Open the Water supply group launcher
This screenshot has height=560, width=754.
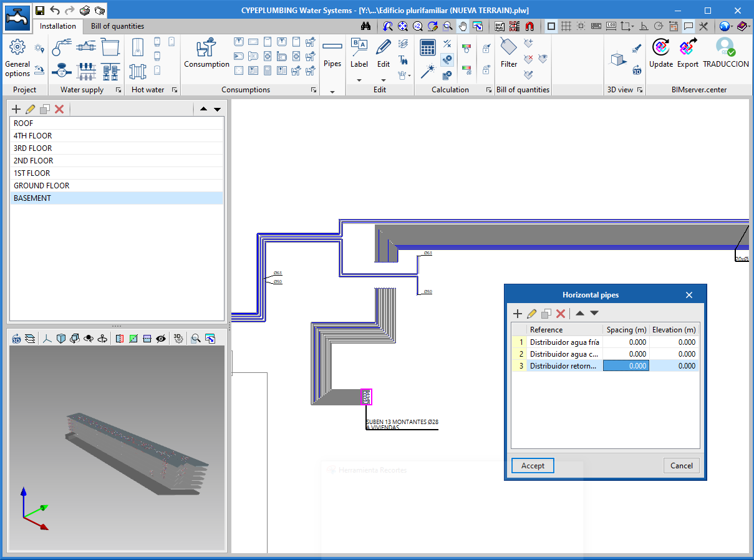tap(118, 90)
